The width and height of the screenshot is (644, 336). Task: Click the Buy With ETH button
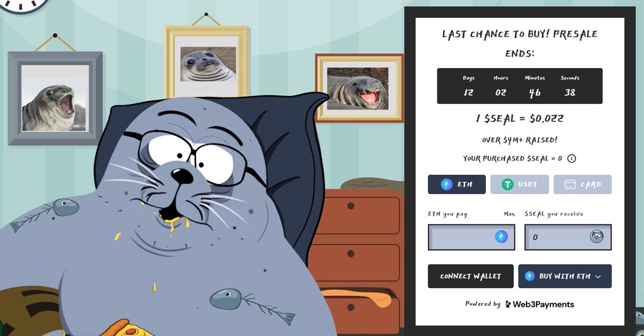[565, 276]
